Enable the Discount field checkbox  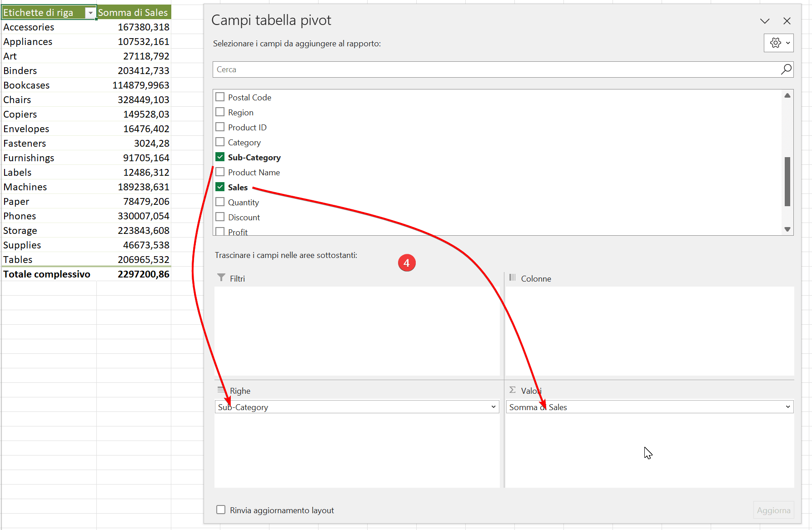tap(220, 217)
